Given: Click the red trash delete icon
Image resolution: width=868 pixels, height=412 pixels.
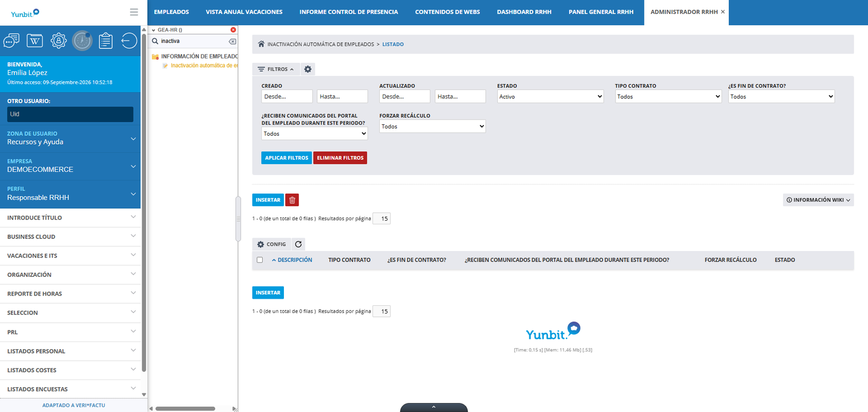Looking at the screenshot, I should click(292, 200).
